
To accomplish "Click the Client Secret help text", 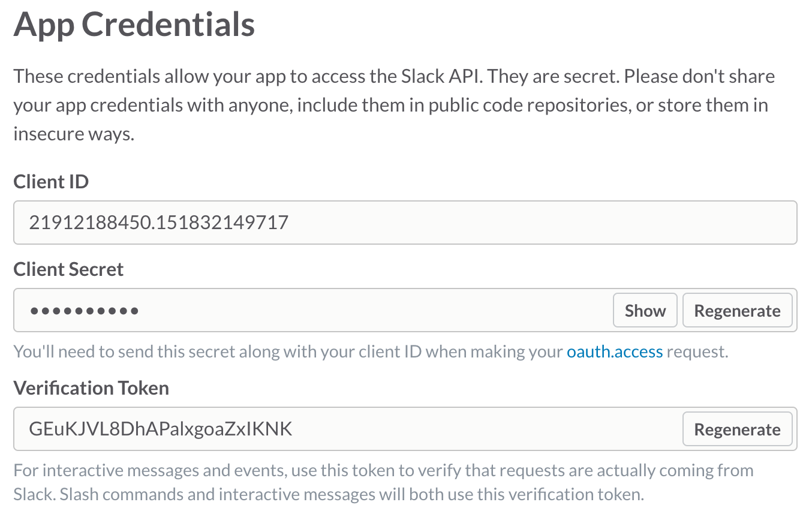I will (288, 351).
